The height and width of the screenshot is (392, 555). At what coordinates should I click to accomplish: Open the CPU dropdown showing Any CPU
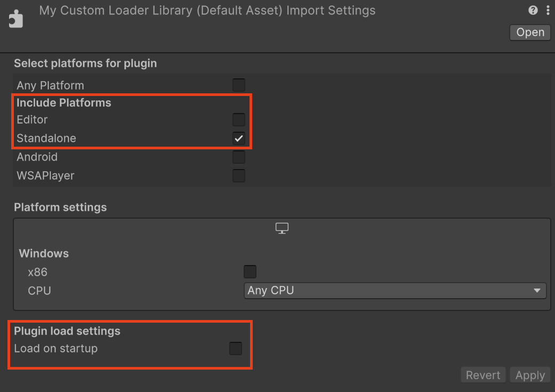click(x=395, y=290)
